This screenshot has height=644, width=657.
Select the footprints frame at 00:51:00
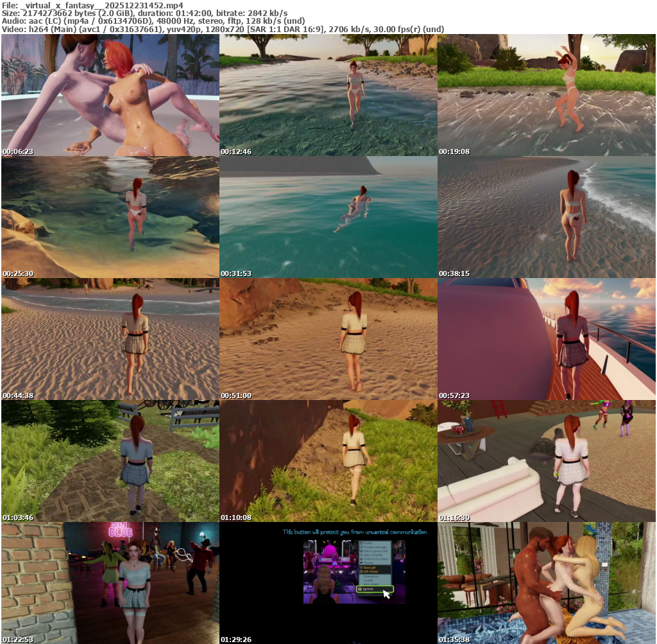point(328,339)
